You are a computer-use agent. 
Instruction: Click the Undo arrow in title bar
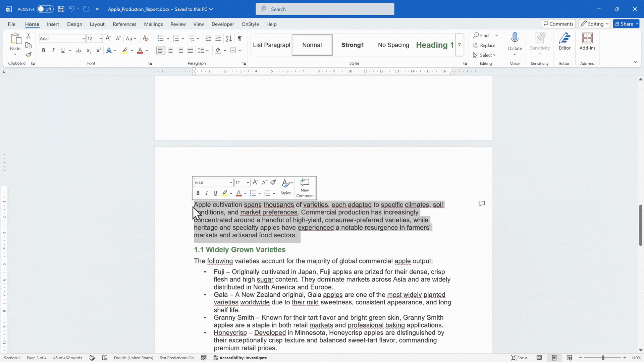tap(71, 9)
